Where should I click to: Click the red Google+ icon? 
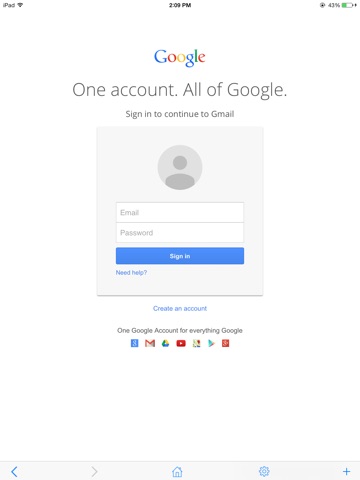226,343
